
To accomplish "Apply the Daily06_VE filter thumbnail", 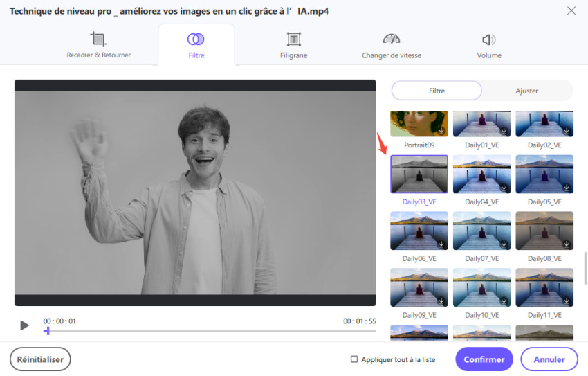I will click(419, 231).
